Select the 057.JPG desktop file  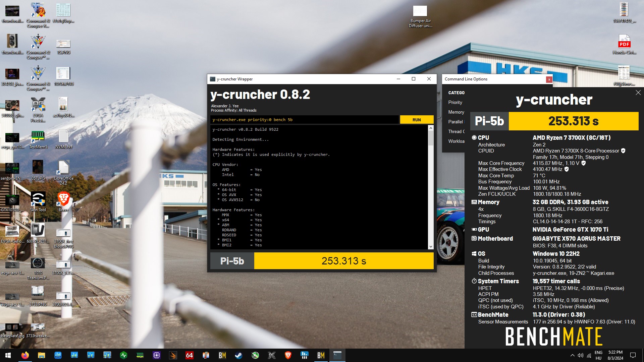[38, 170]
